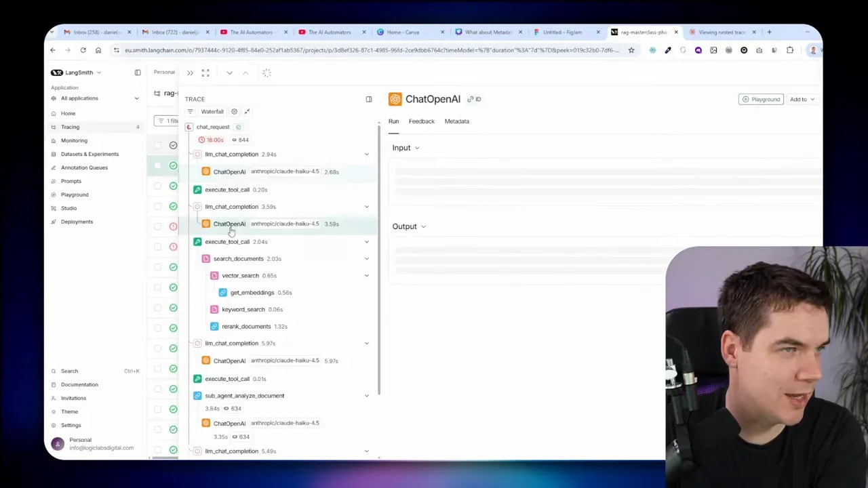Select the rerank_documents trace step
This screenshot has width=868, height=488.
point(246,327)
